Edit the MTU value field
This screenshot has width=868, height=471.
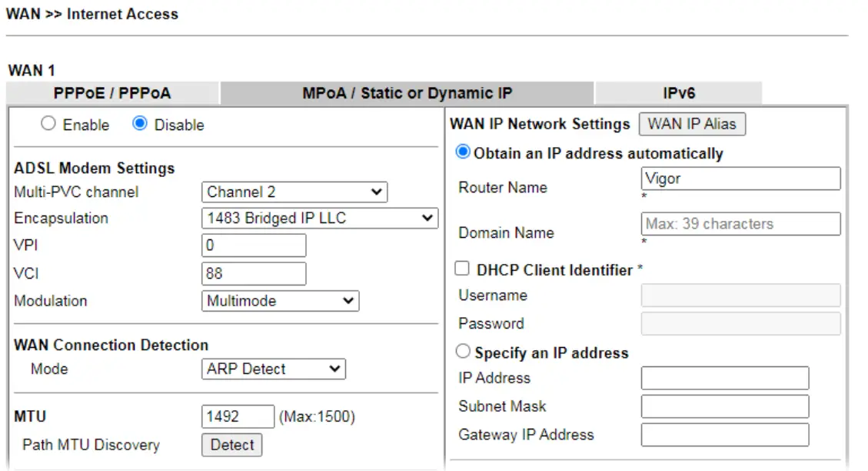[x=238, y=416]
